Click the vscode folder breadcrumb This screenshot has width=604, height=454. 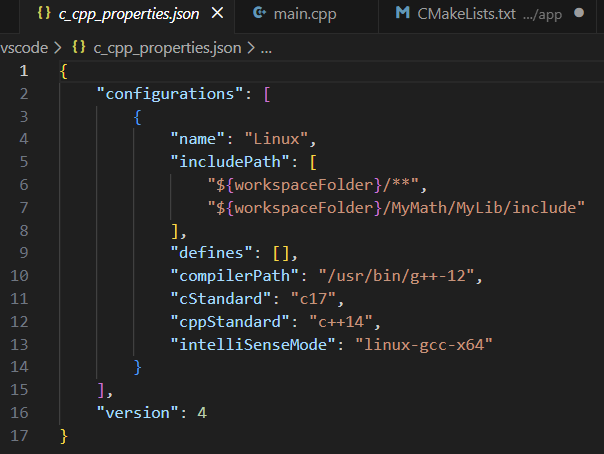point(24,48)
